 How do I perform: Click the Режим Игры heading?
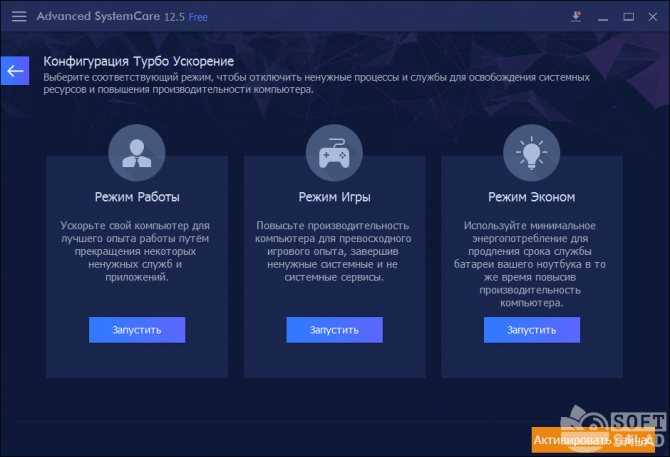point(335,197)
